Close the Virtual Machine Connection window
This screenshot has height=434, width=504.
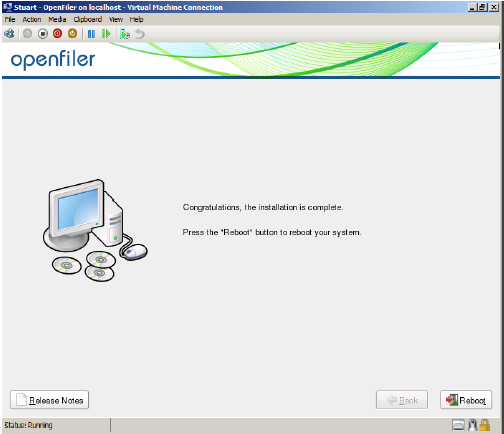[494, 7]
